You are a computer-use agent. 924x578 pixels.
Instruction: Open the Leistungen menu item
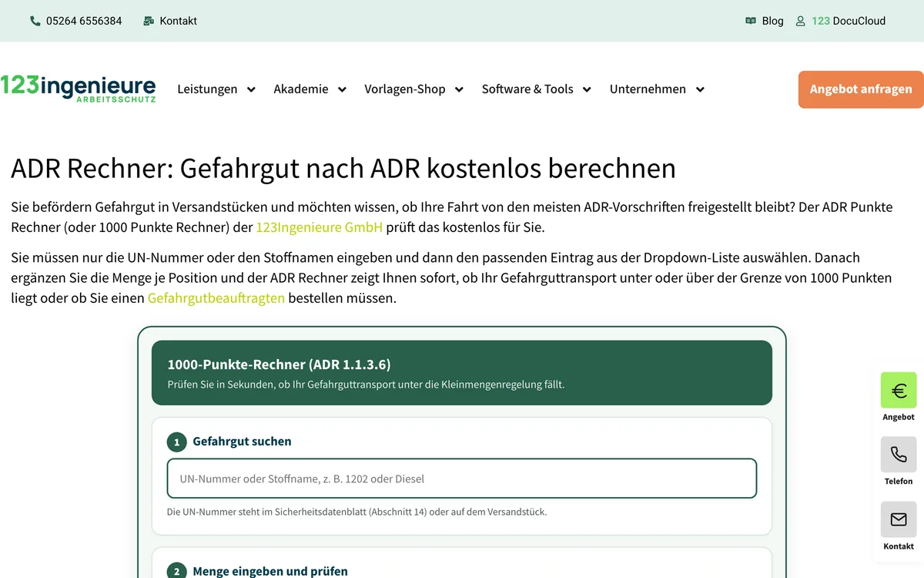[x=207, y=89]
